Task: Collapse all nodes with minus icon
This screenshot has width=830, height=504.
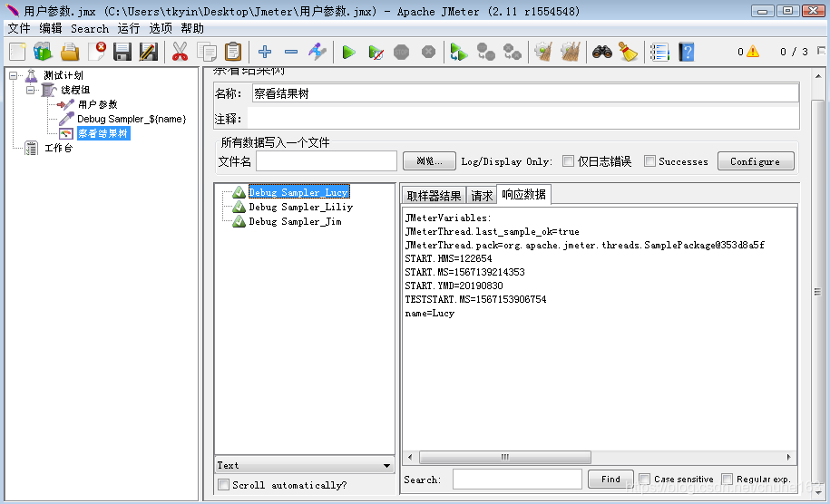Action: click(x=291, y=52)
